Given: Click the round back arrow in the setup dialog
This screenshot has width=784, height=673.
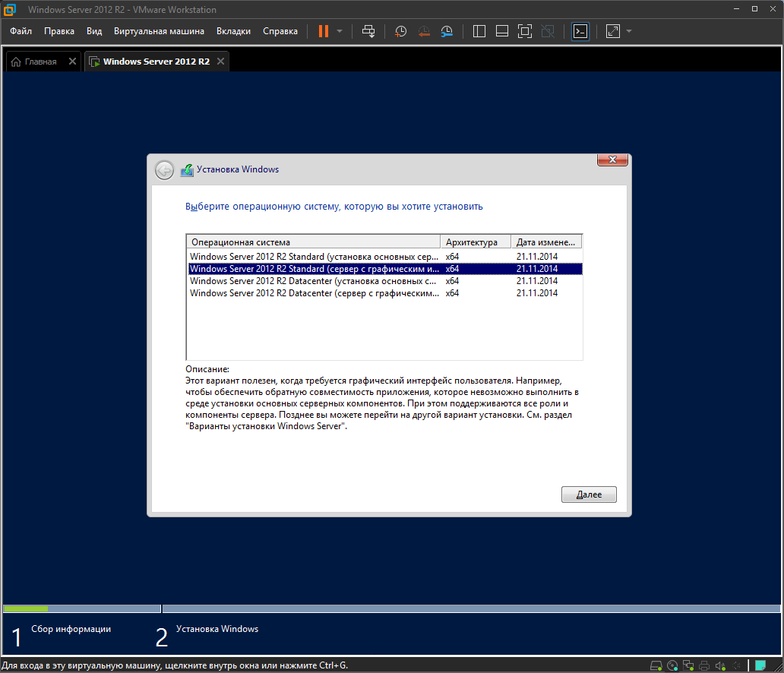Looking at the screenshot, I should (164, 170).
